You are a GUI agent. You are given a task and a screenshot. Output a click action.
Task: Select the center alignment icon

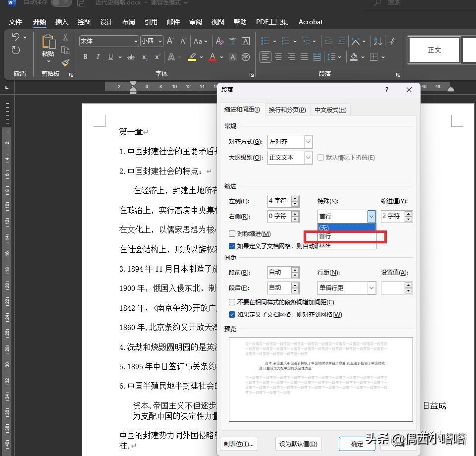(x=278, y=57)
